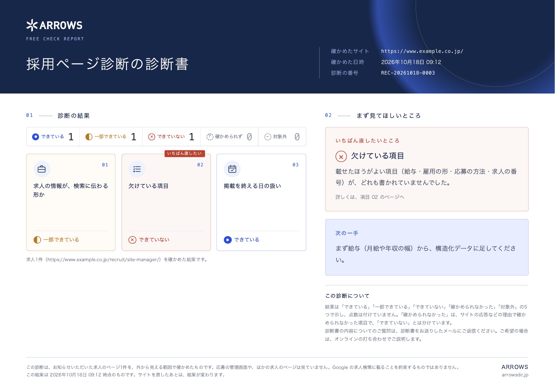Click the calendar-check icon in card 03
This screenshot has height=392, width=555.
[232, 169]
